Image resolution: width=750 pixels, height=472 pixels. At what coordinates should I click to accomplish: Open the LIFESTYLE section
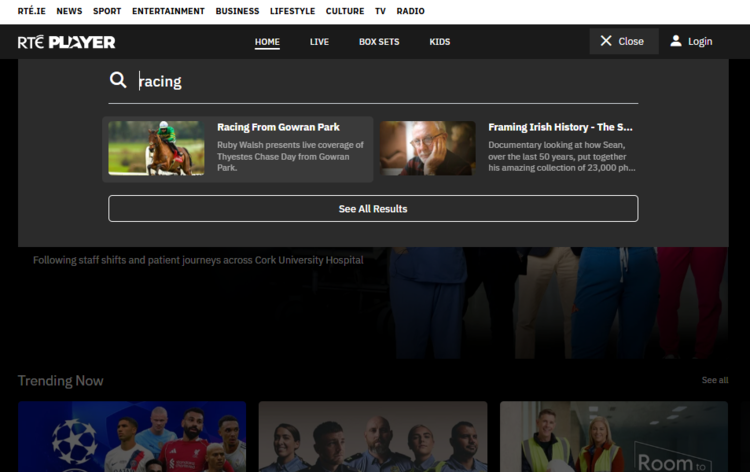click(292, 11)
